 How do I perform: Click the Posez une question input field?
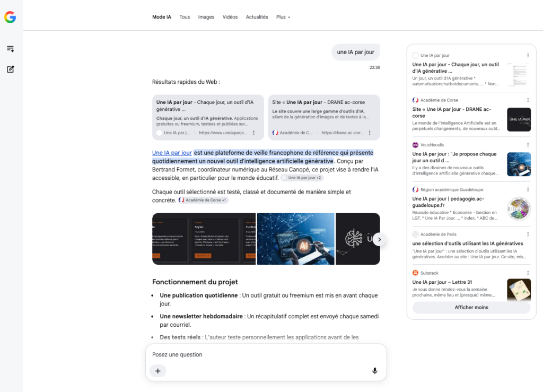[266, 354]
